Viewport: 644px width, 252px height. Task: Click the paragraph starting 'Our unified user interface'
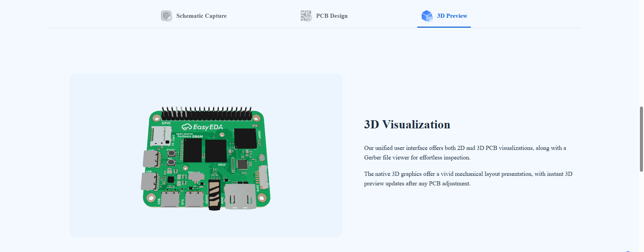pos(465,153)
